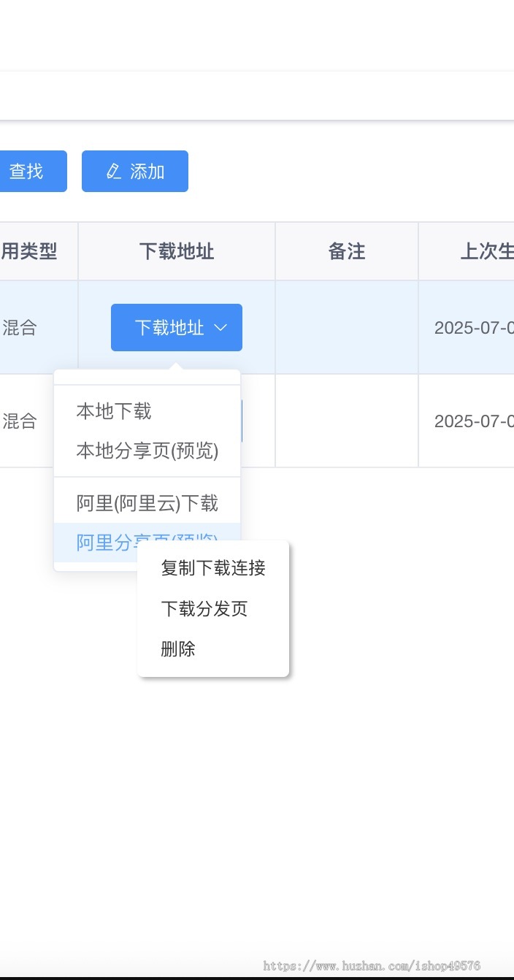
Task: Pick 阿里(阿里云)下载 option
Action: point(147,503)
